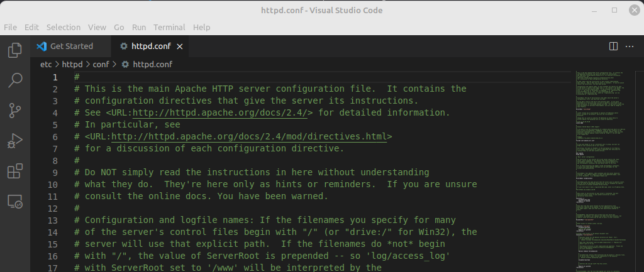
Task: Close the httpd.conf tab
Action: pyautogui.click(x=180, y=46)
